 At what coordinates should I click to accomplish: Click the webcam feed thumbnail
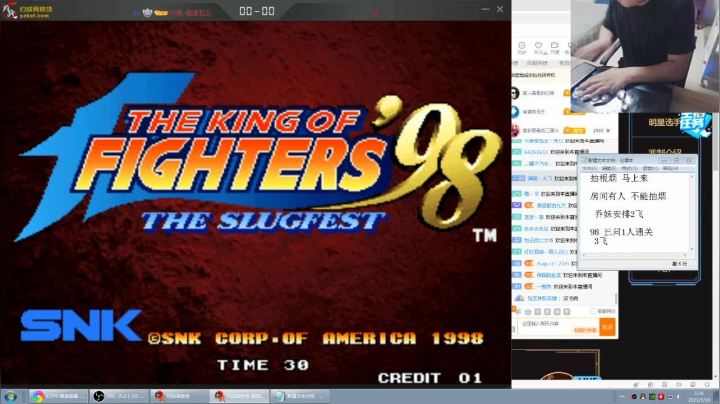[x=645, y=56]
